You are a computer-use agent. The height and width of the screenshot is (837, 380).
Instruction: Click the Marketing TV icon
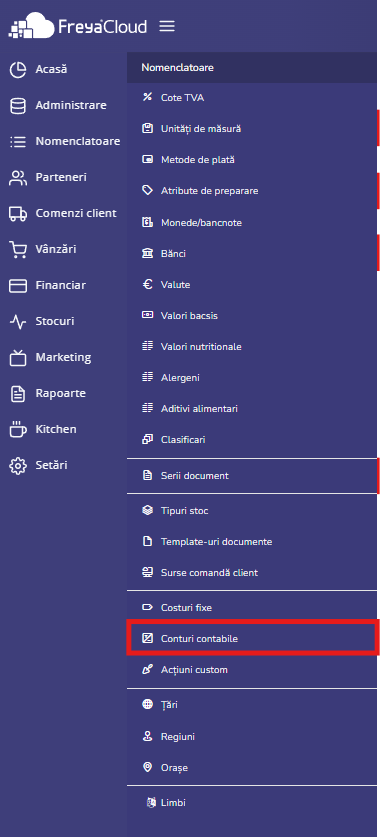click(x=18, y=358)
